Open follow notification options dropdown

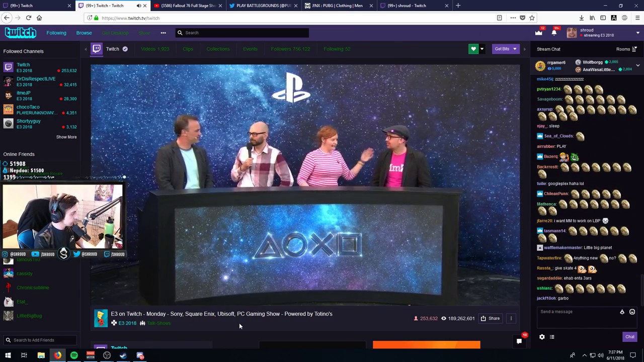coord(481,49)
